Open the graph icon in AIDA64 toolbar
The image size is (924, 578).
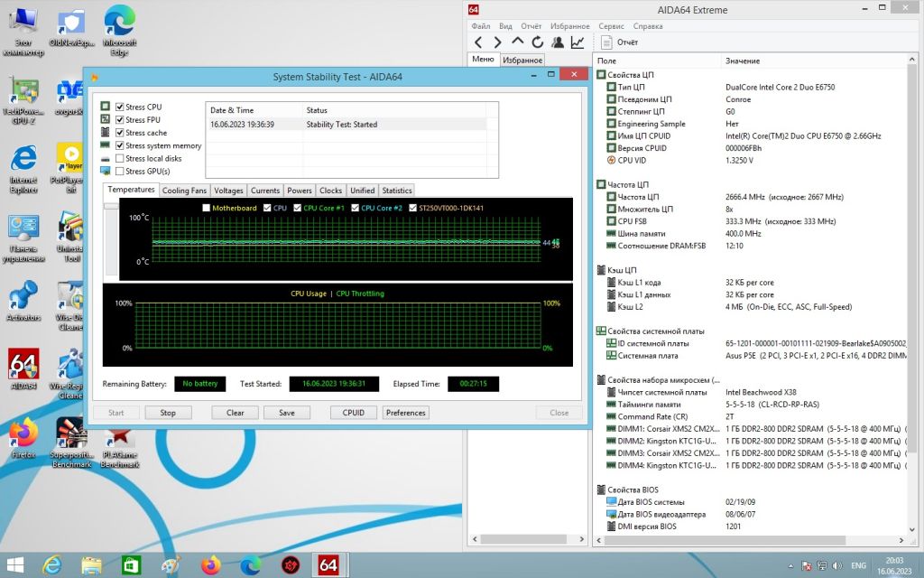(577, 42)
